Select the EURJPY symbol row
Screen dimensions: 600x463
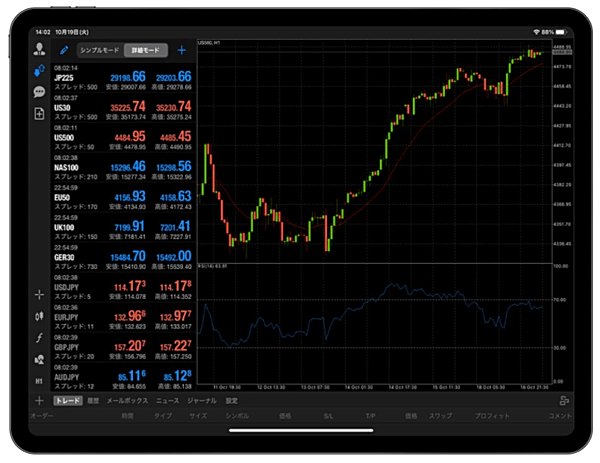point(123,317)
